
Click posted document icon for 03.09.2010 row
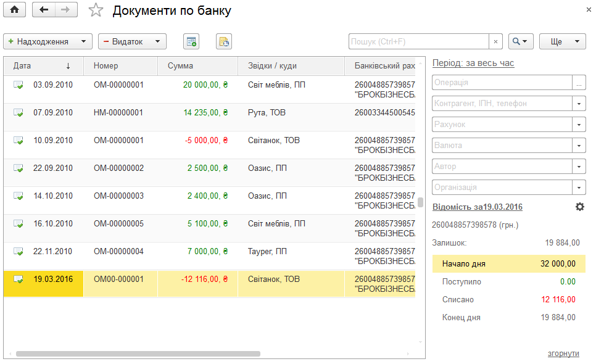pyautogui.click(x=19, y=85)
